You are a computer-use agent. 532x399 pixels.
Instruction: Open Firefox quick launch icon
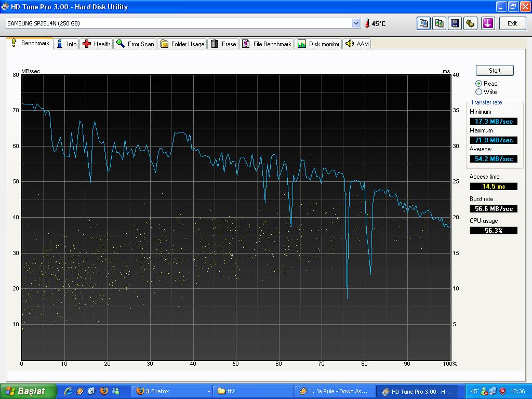[104, 391]
